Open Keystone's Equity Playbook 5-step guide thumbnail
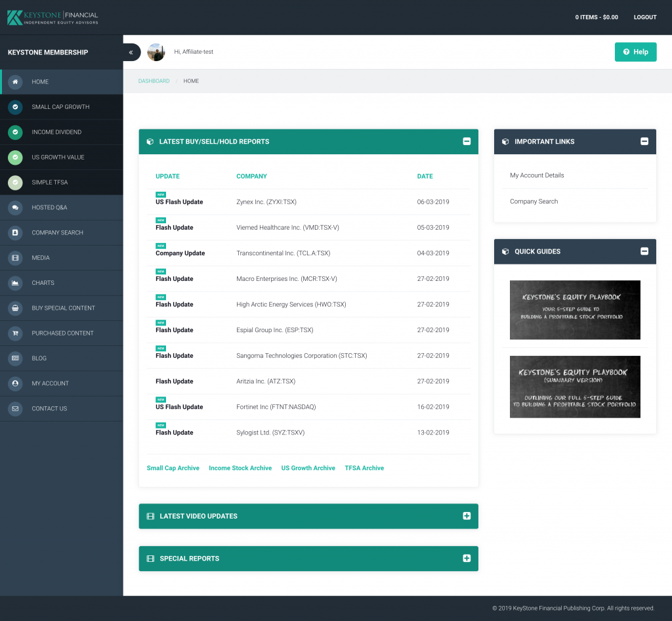The width and height of the screenshot is (672, 621). [x=575, y=310]
